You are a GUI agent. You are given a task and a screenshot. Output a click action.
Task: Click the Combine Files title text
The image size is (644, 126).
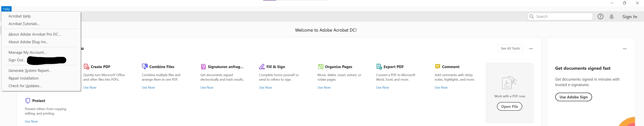[162, 67]
